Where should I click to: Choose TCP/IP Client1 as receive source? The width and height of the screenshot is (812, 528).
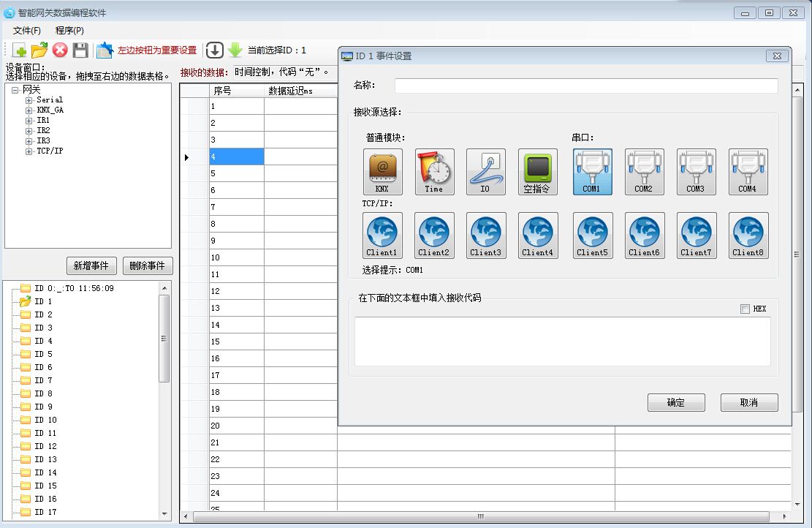(x=382, y=235)
